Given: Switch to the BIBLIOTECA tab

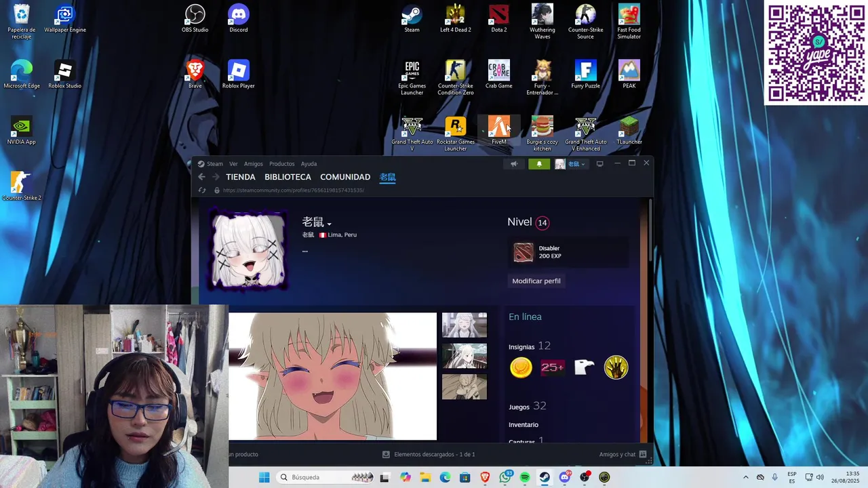Looking at the screenshot, I should (288, 177).
